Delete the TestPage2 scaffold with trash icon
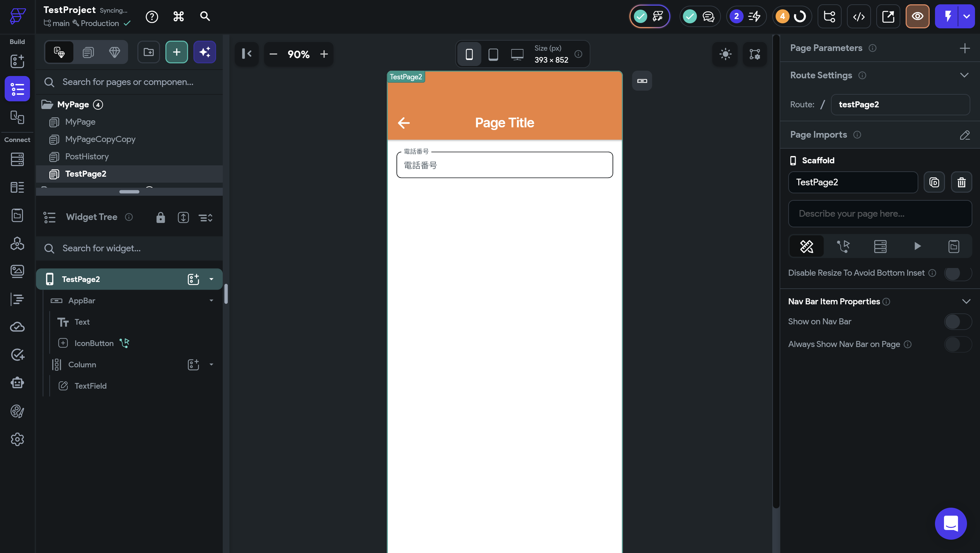This screenshot has height=553, width=980. coord(961,182)
